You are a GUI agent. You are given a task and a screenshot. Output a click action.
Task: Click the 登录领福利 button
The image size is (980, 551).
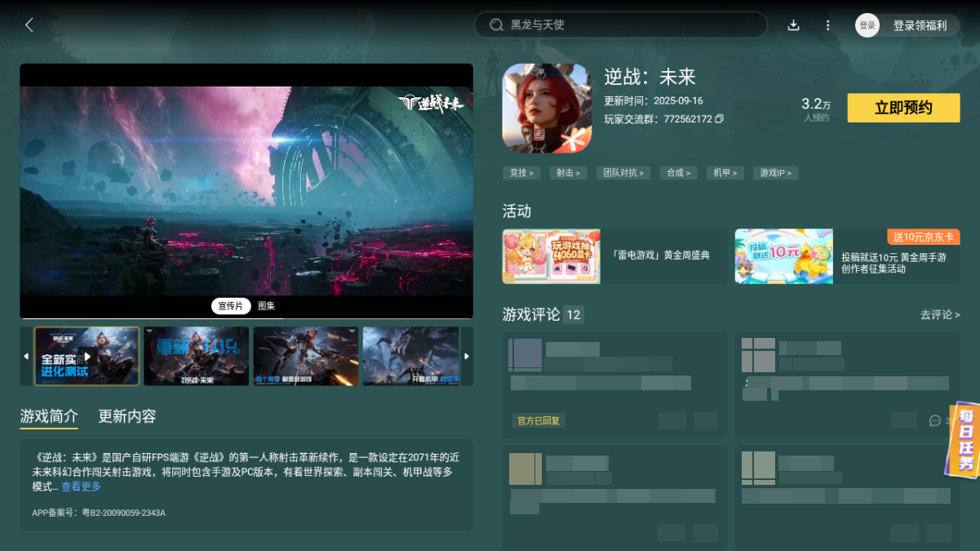pyautogui.click(x=920, y=25)
